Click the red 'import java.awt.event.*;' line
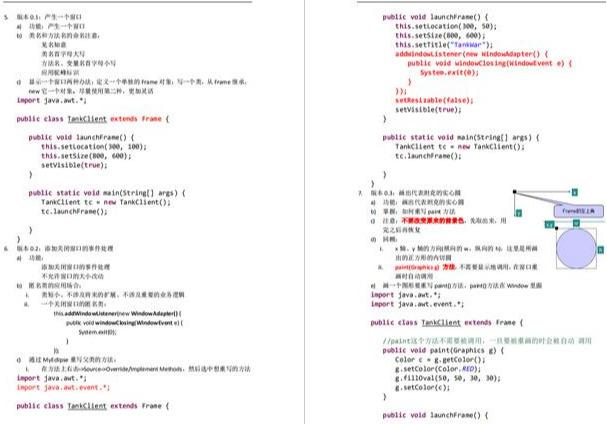This screenshot has height=424, width=607. (x=63, y=387)
